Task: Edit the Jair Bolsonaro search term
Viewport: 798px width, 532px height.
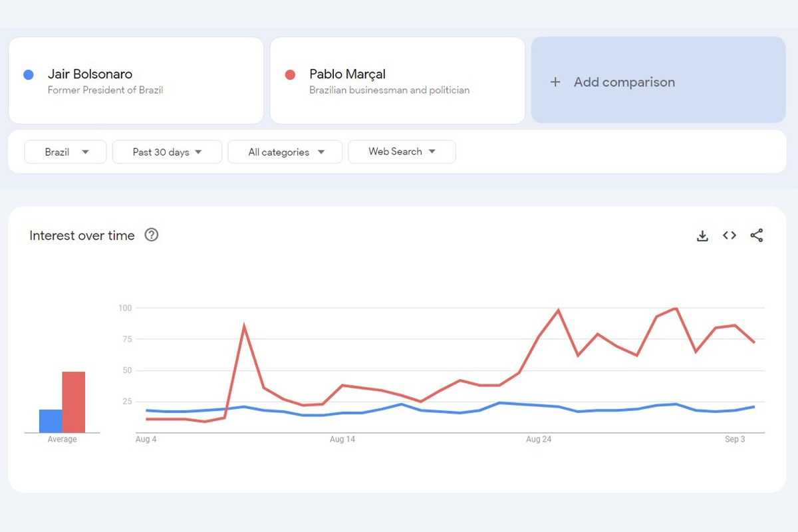Action: pos(136,80)
